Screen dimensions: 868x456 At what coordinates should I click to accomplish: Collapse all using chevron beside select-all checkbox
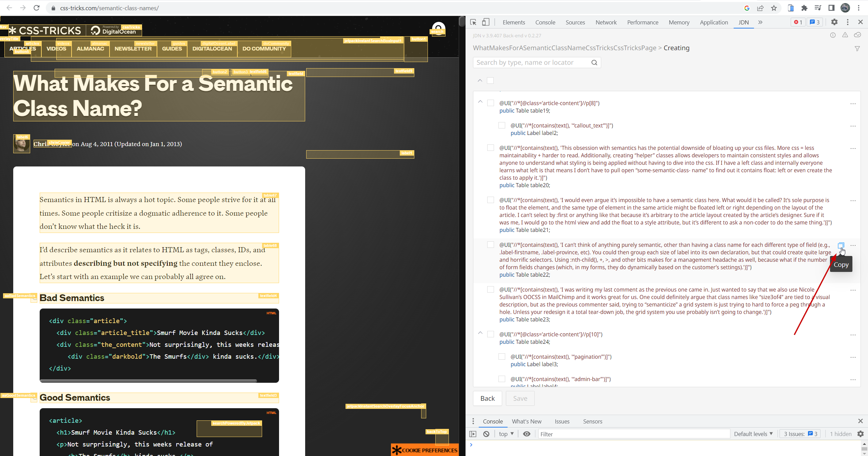[480, 80]
